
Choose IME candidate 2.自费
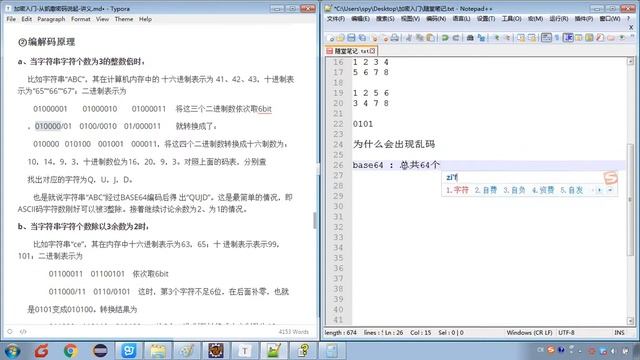(x=486, y=190)
